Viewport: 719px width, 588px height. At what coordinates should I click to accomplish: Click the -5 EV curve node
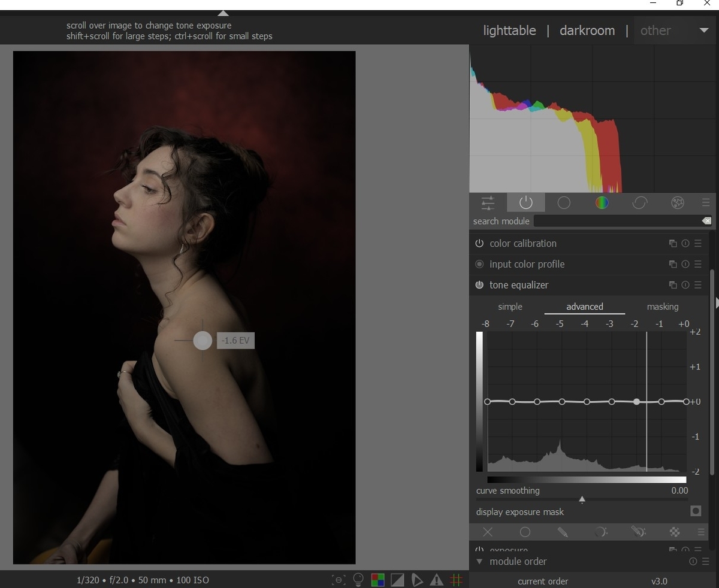(562, 402)
